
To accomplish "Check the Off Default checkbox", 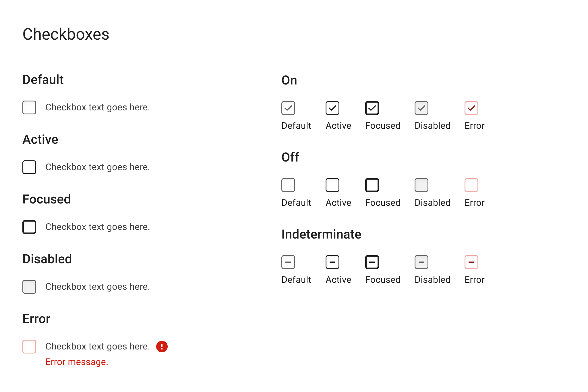I will pyautogui.click(x=288, y=185).
